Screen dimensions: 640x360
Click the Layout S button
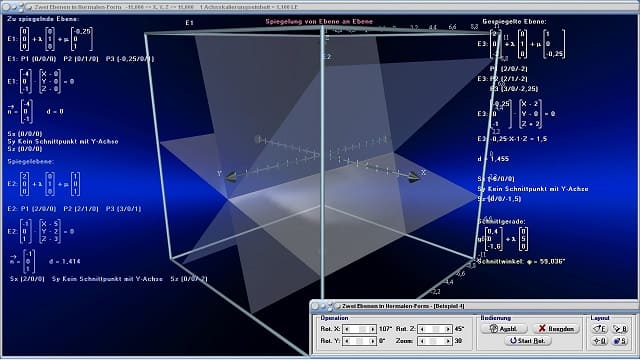(620, 341)
